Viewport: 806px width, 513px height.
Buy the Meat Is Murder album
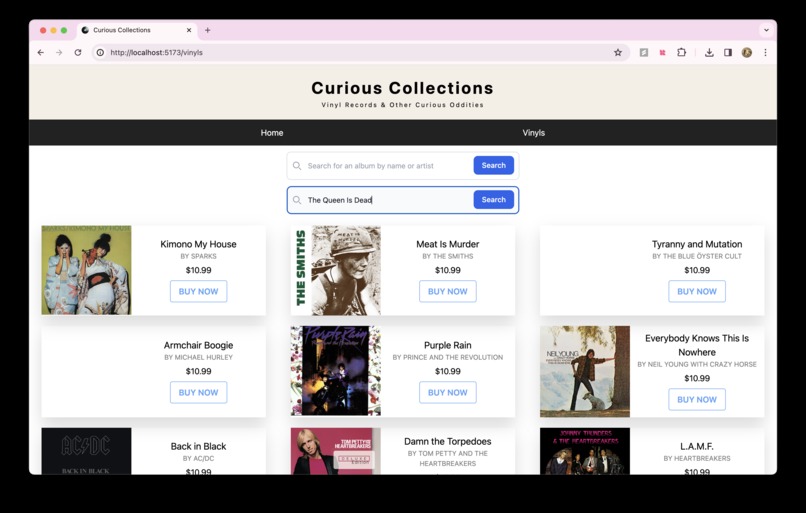pyautogui.click(x=448, y=291)
